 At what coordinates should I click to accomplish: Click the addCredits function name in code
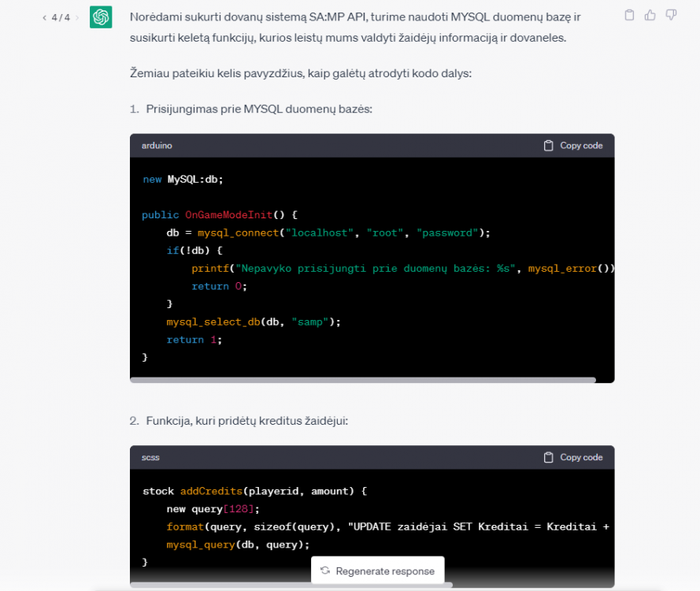[211, 491]
